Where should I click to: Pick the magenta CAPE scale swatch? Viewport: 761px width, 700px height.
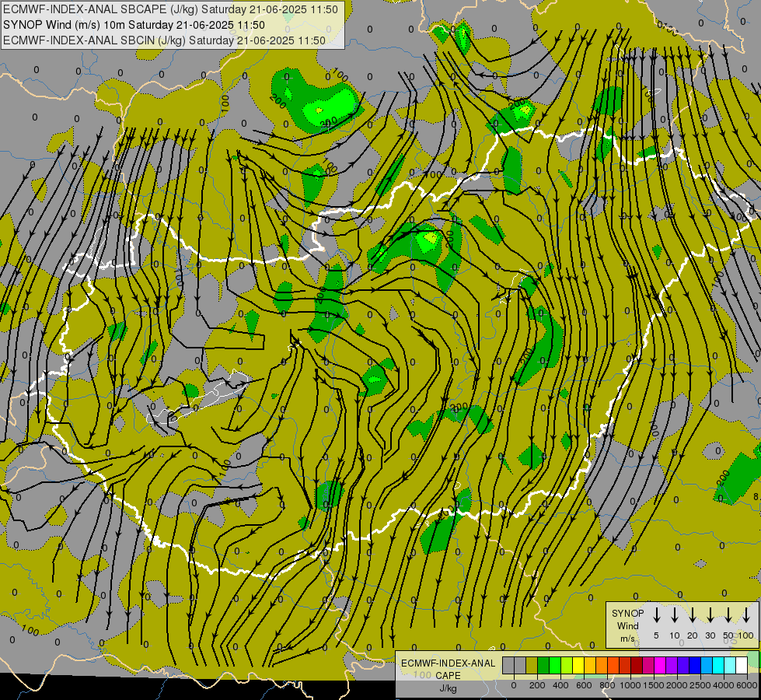[660, 665]
